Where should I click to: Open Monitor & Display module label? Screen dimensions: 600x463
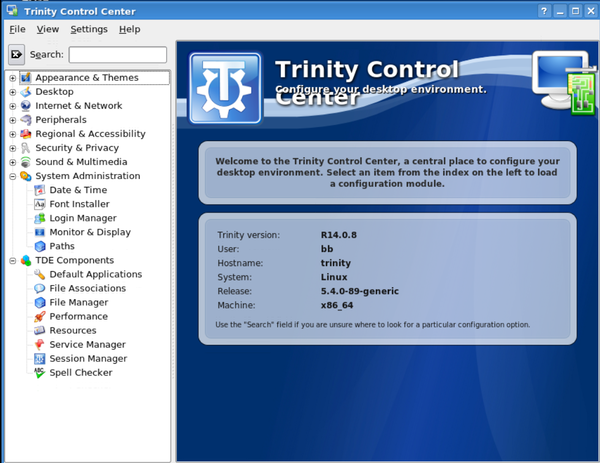click(x=90, y=232)
